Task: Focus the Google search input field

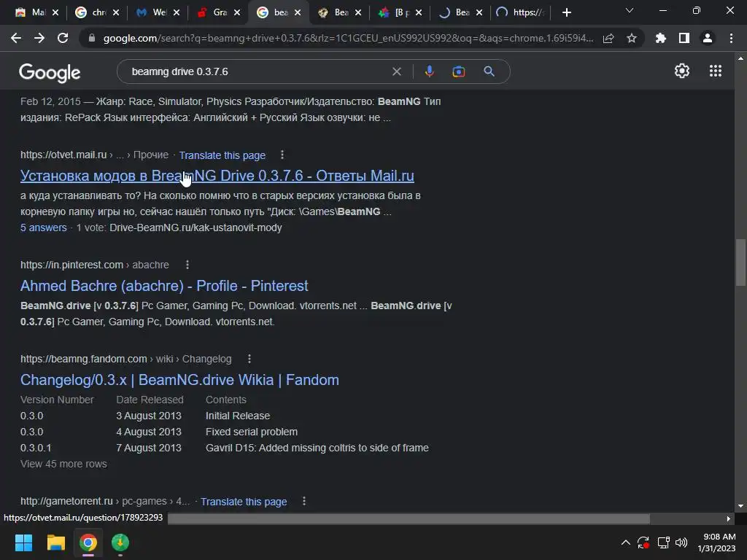Action: (258, 71)
